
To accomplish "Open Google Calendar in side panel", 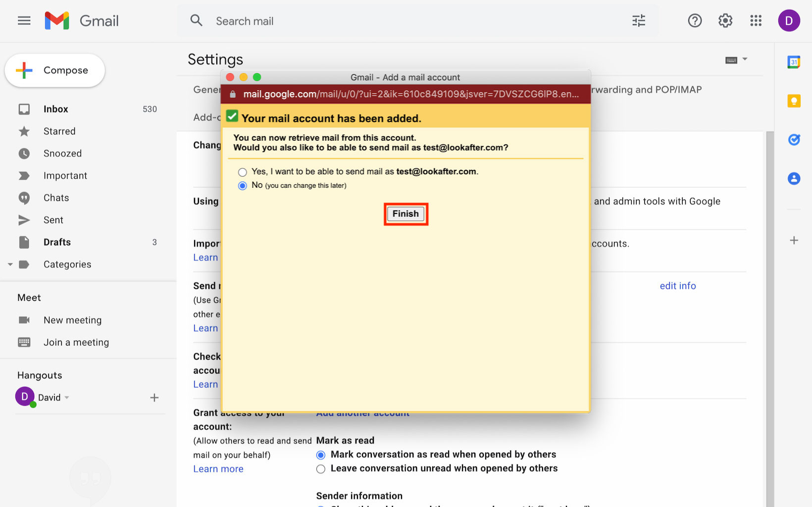I will pos(794,62).
